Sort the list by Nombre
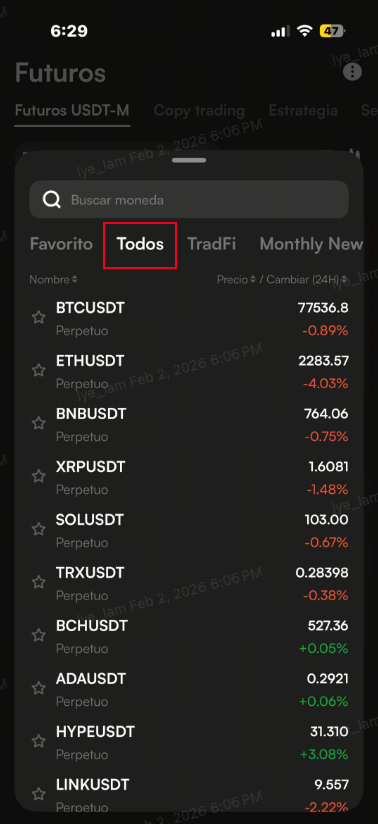Screen dimensions: 378x824 tap(53, 280)
